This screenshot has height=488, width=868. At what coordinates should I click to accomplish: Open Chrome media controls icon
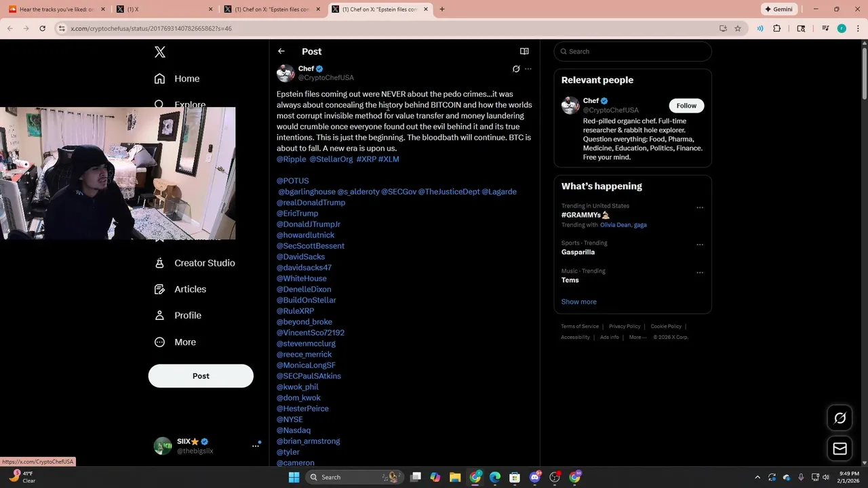(x=825, y=28)
